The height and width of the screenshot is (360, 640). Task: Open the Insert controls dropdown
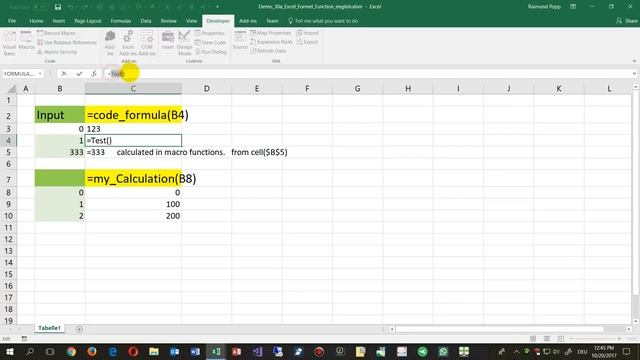pyautogui.click(x=168, y=43)
